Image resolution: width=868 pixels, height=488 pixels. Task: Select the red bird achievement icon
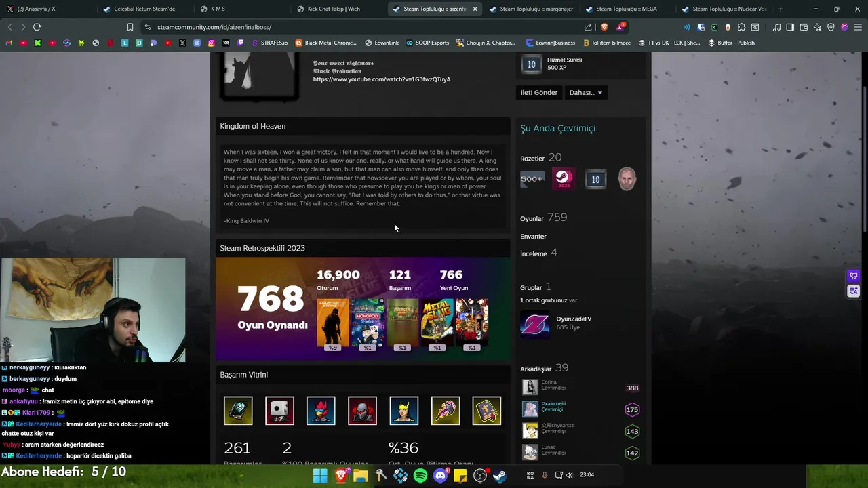(321, 411)
